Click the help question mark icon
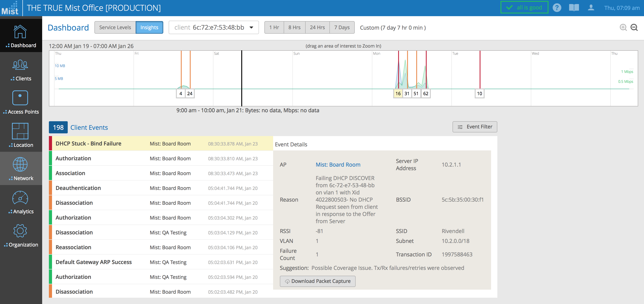Viewport: 644px width, 304px height. tap(557, 8)
